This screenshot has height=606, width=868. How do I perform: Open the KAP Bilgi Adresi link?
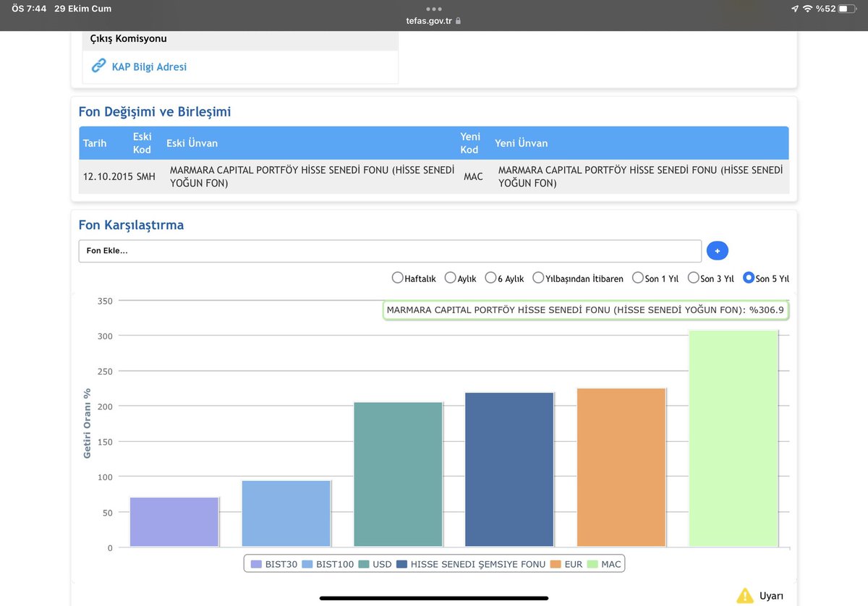(x=149, y=67)
